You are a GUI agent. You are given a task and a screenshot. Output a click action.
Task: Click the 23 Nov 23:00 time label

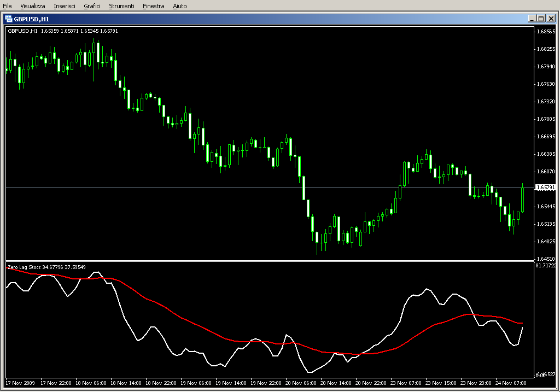click(x=476, y=383)
